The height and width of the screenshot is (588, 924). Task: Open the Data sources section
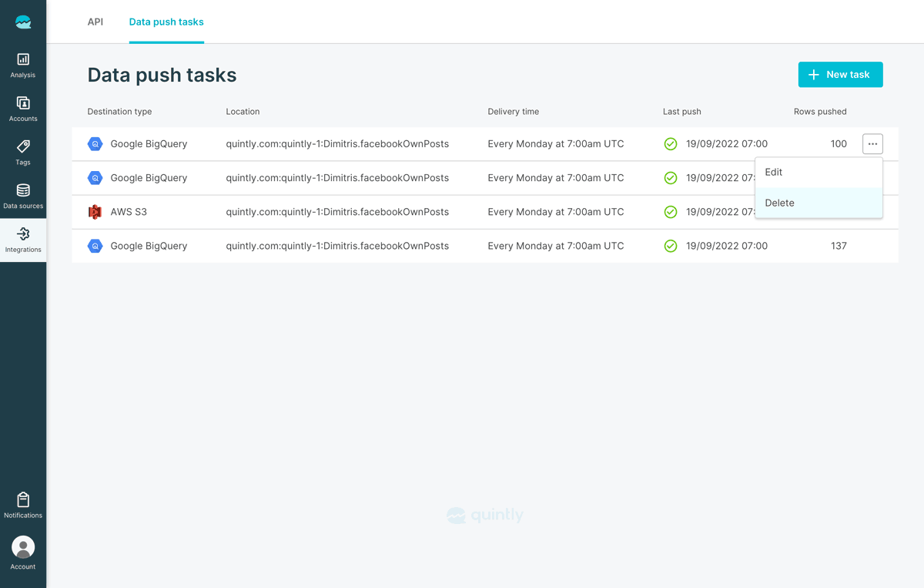coord(23,197)
